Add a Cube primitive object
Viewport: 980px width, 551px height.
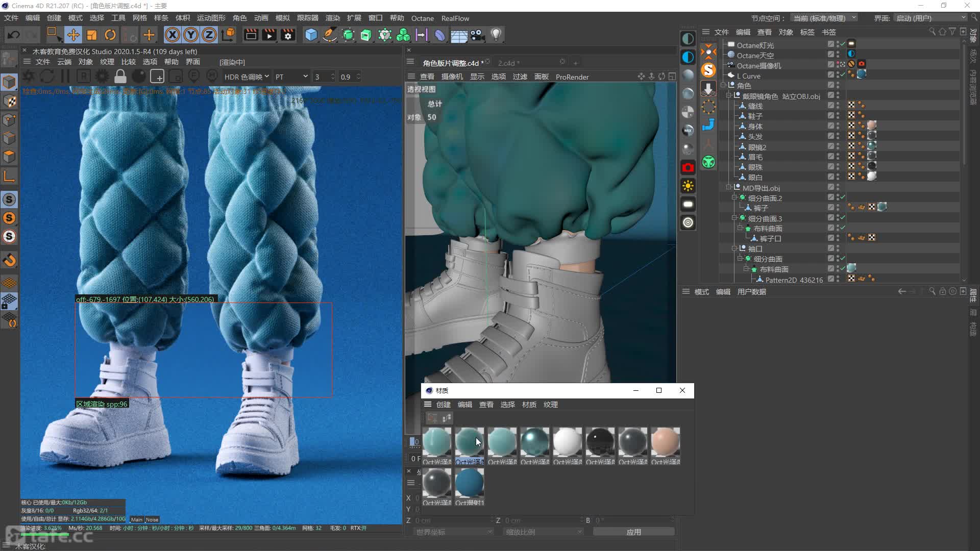pos(311,35)
